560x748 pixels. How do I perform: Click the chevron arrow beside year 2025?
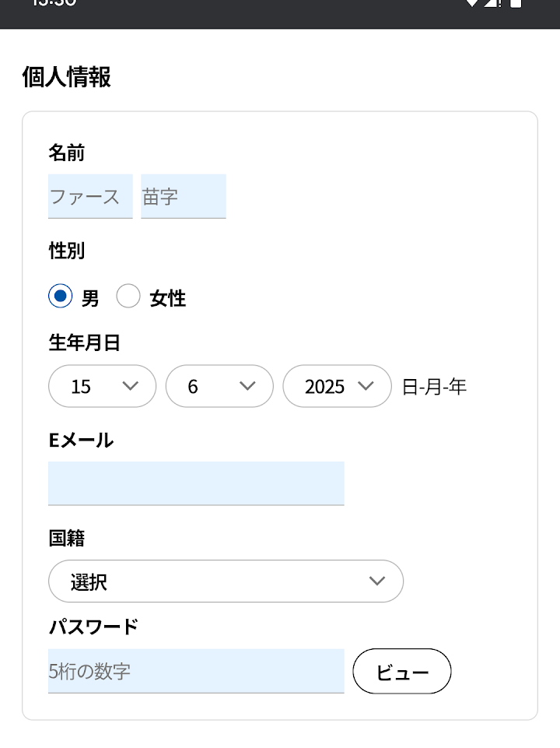coord(366,385)
